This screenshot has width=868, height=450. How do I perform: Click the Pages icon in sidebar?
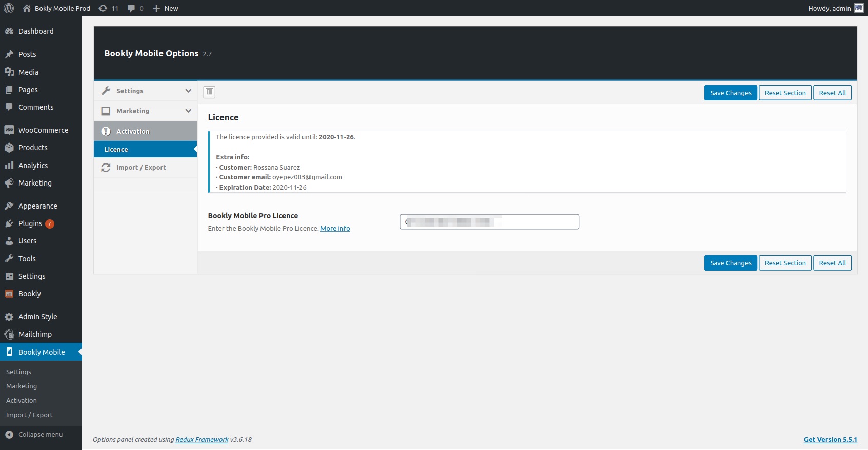click(x=9, y=90)
